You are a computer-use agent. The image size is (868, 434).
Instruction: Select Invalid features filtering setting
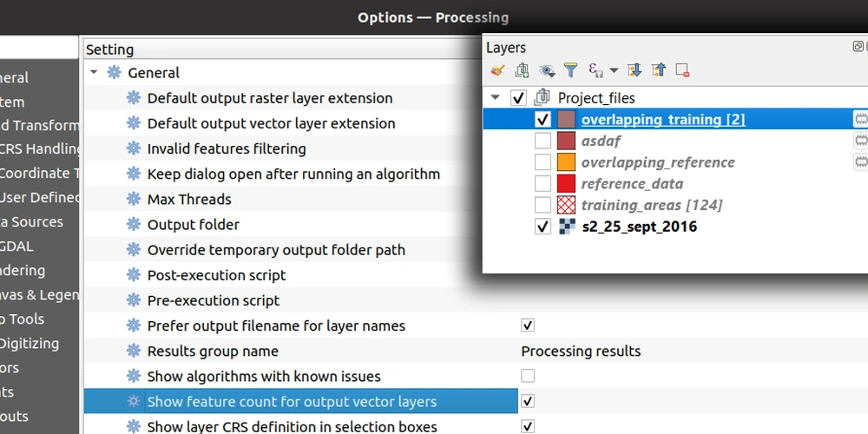click(x=227, y=149)
